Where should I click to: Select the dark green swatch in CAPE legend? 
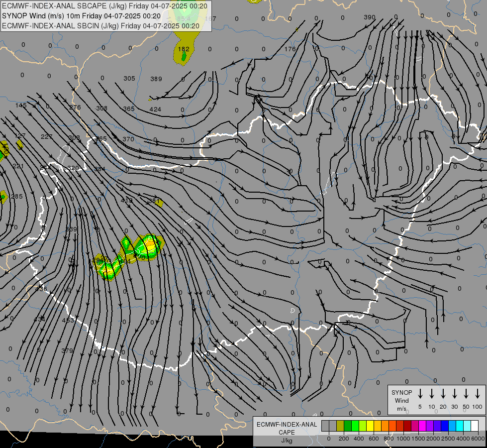tap(348, 426)
